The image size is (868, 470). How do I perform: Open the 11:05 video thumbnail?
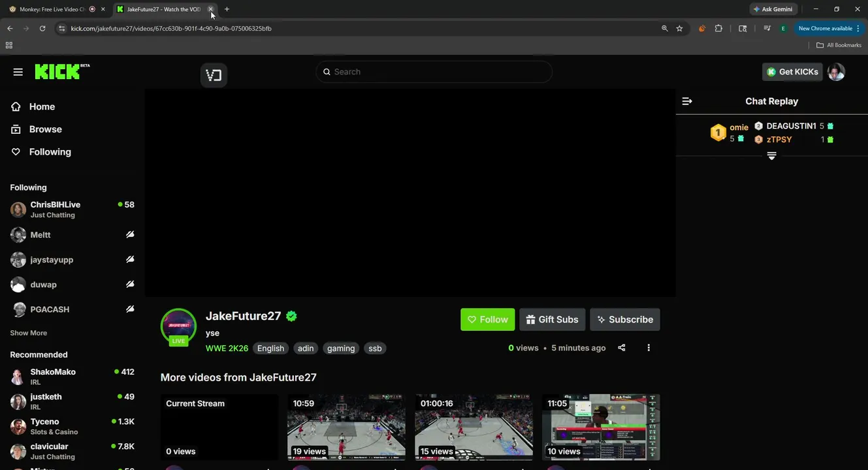tap(600, 427)
